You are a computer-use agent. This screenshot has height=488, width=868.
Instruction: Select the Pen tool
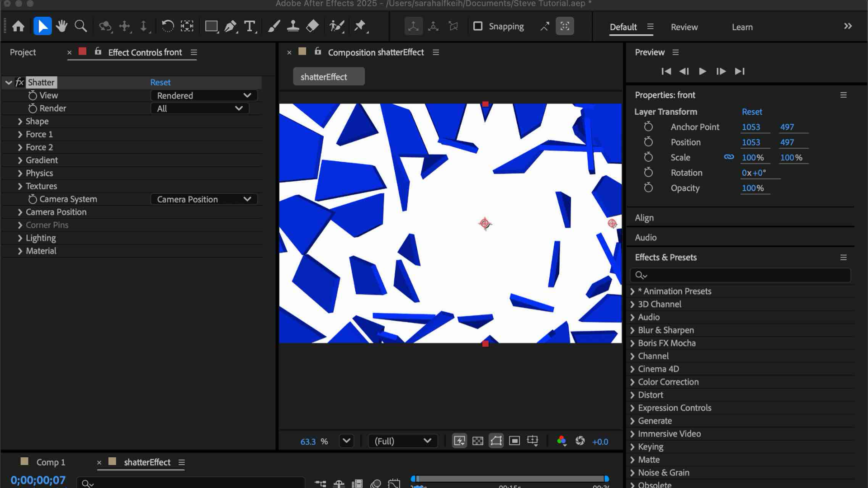click(x=230, y=26)
